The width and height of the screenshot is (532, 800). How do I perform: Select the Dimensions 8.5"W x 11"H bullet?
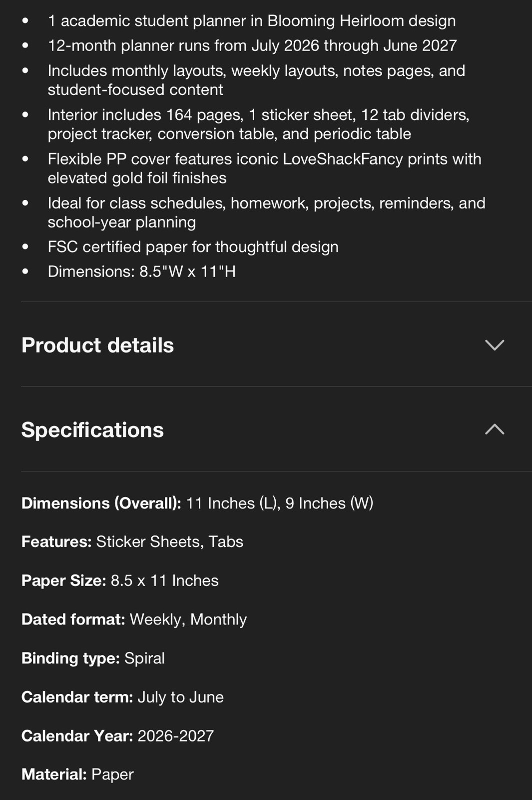click(x=141, y=271)
